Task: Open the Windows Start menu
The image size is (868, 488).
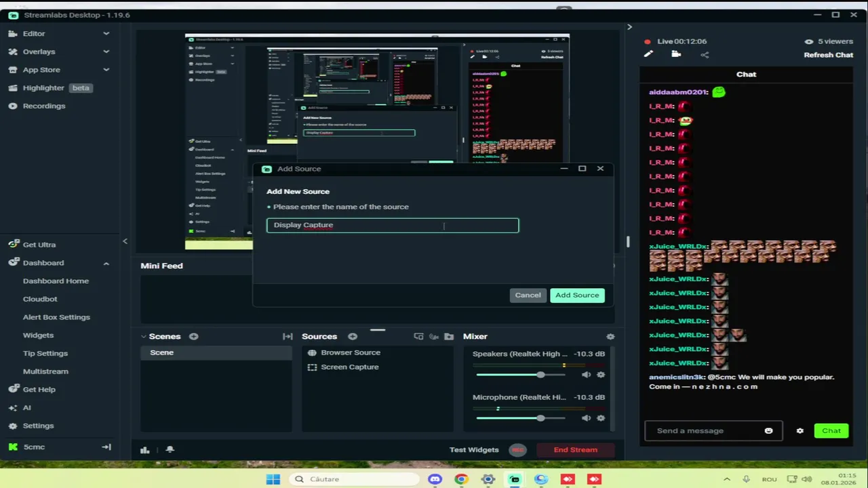Action: point(273,479)
